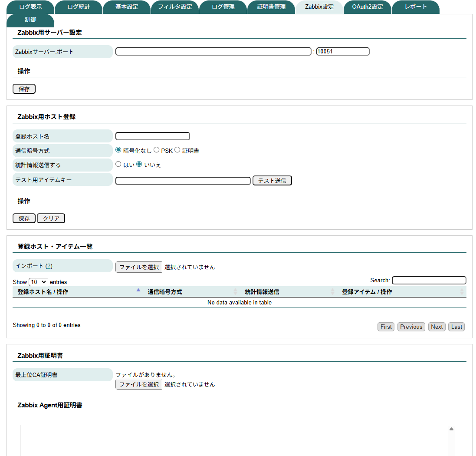The image size is (476, 456).
Task: Select いいえ for 統計情報送信する
Action: (x=139, y=164)
